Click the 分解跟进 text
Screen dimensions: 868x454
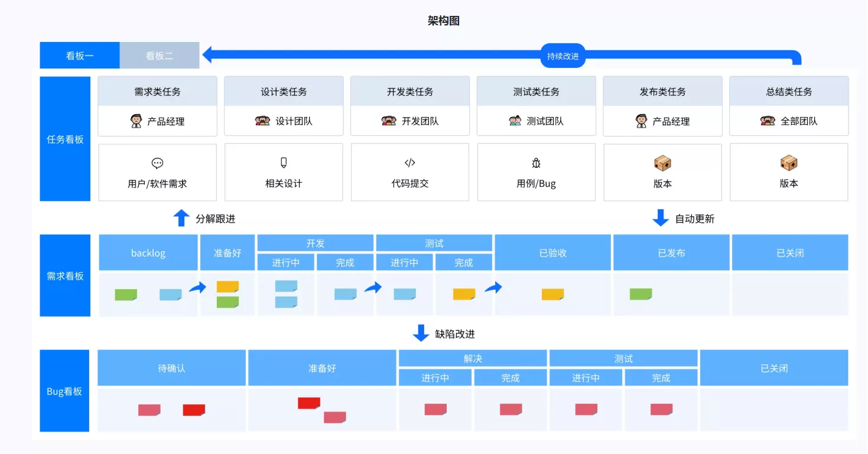[216, 219]
